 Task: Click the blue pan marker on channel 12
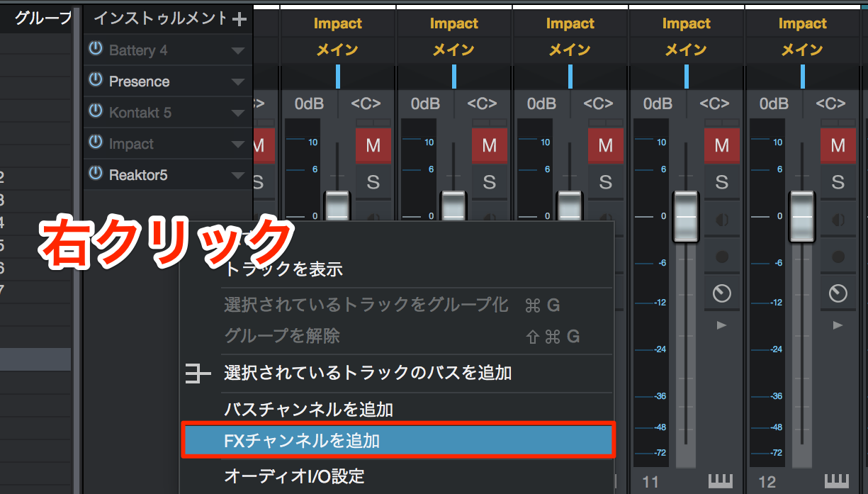tap(802, 76)
